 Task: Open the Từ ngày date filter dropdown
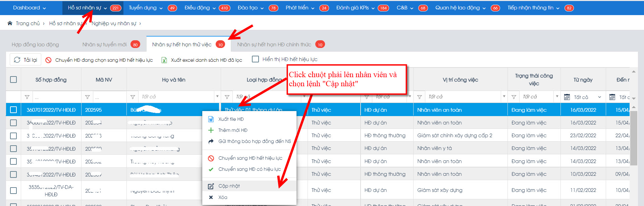(x=599, y=97)
